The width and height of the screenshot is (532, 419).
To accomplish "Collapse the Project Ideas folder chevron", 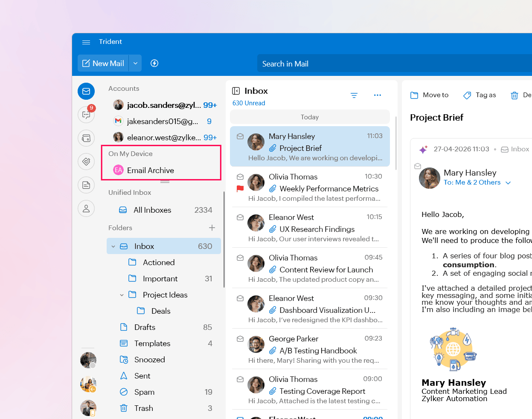I will pos(122,295).
